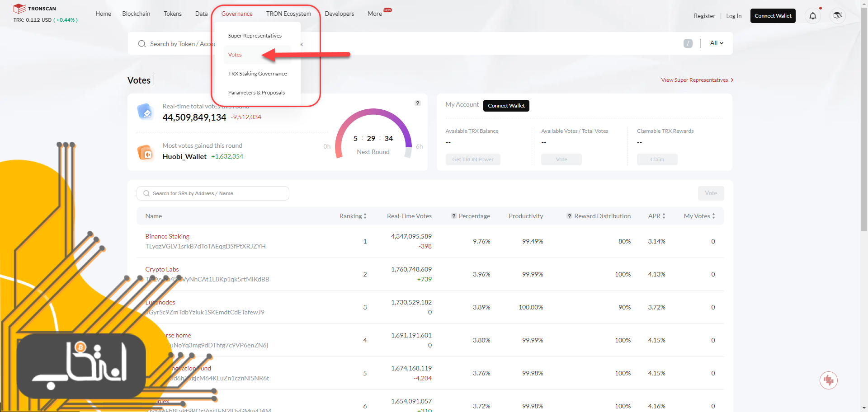Open the Developers menu

pos(340,14)
